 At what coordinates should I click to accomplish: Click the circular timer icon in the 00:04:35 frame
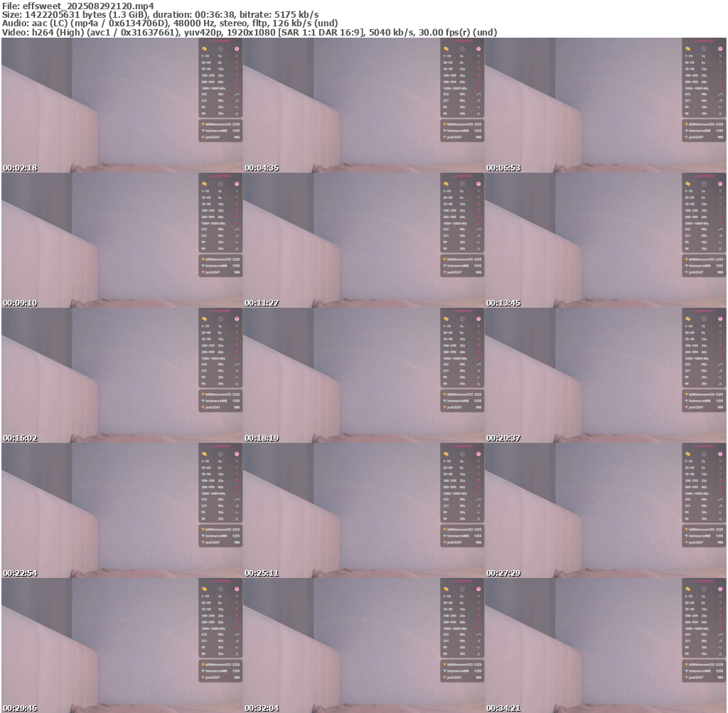point(462,48)
